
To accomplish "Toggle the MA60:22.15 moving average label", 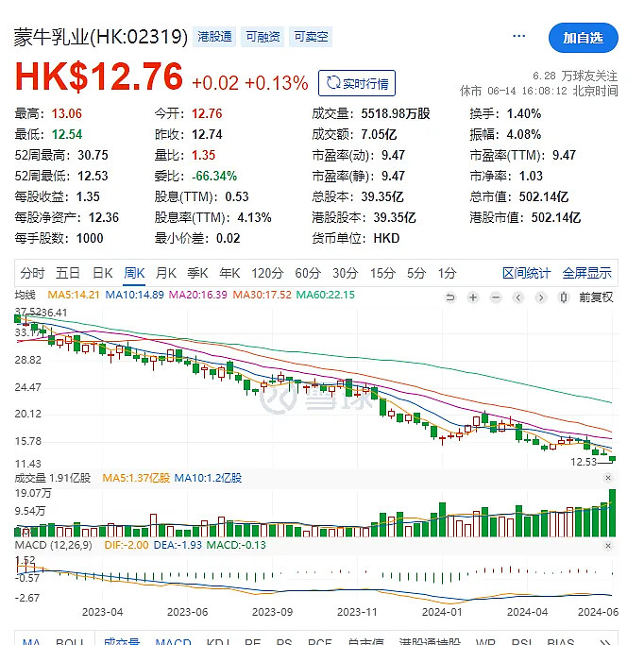I will 325,295.
